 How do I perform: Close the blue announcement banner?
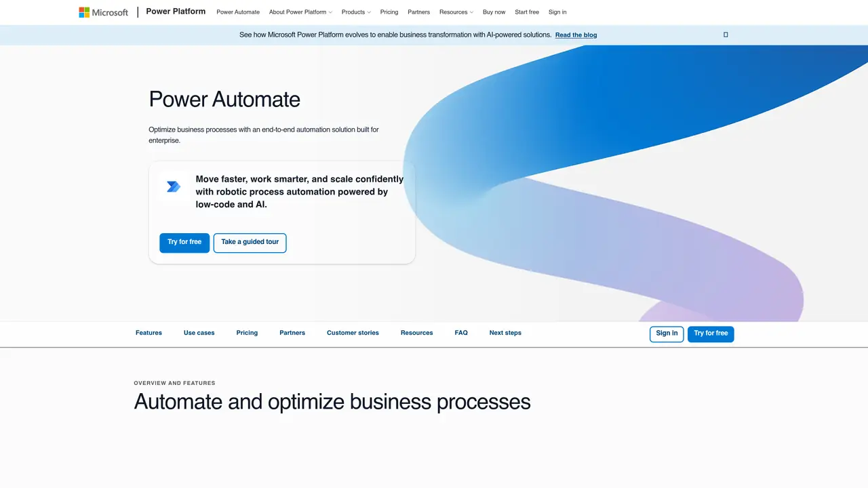(726, 35)
